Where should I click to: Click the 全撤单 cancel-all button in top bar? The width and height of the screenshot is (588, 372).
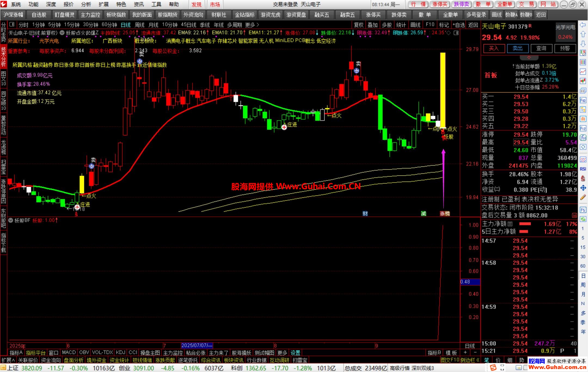pyautogui.click(x=505, y=4)
